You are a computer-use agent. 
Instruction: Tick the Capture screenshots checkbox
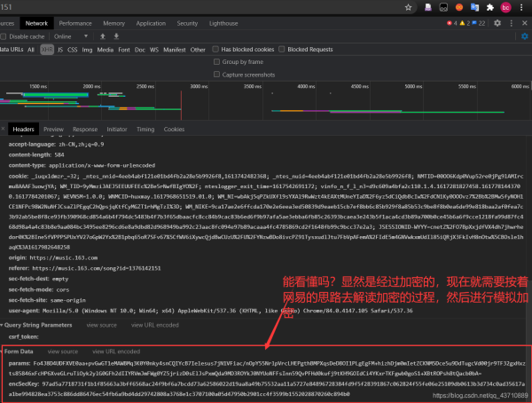[x=215, y=75]
